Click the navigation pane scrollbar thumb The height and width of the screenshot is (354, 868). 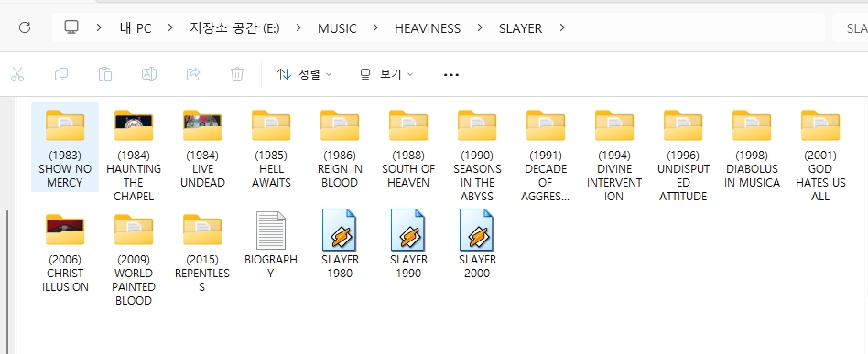pyautogui.click(x=6, y=281)
